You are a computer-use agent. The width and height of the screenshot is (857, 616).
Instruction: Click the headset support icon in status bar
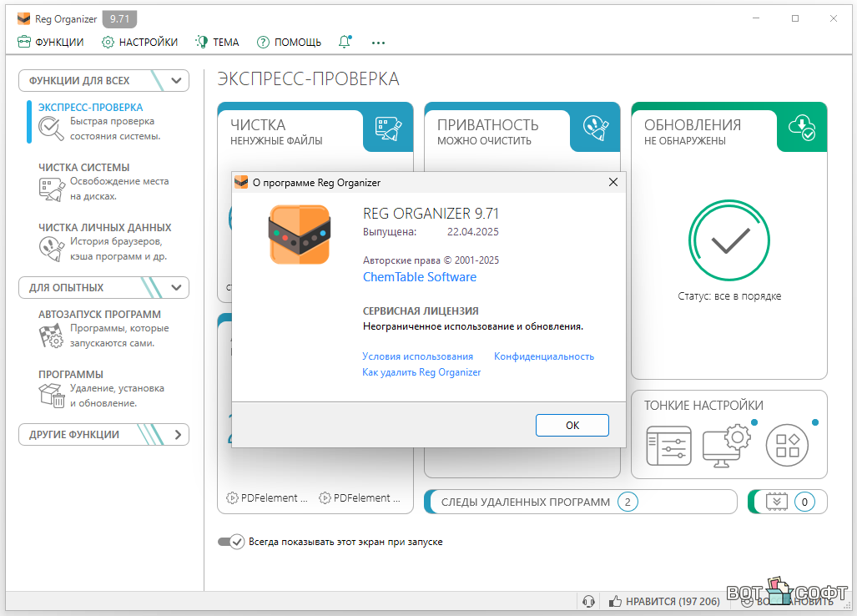coord(588,601)
